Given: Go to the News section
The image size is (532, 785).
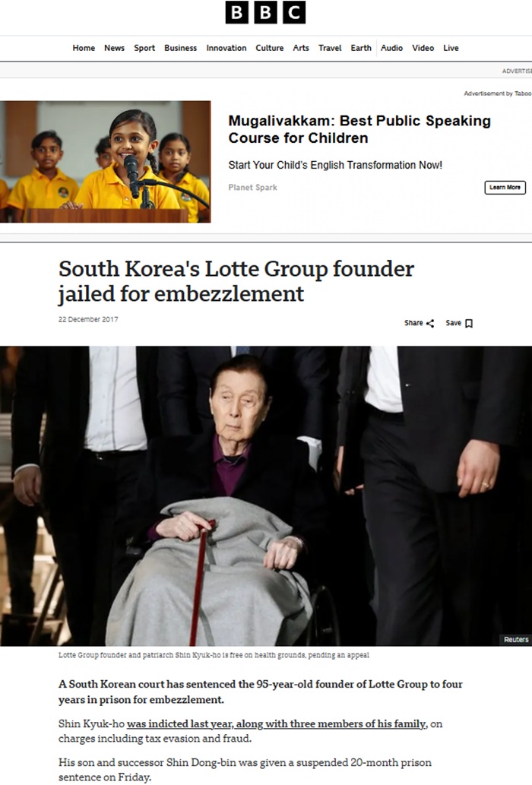Looking at the screenshot, I should click(x=114, y=48).
